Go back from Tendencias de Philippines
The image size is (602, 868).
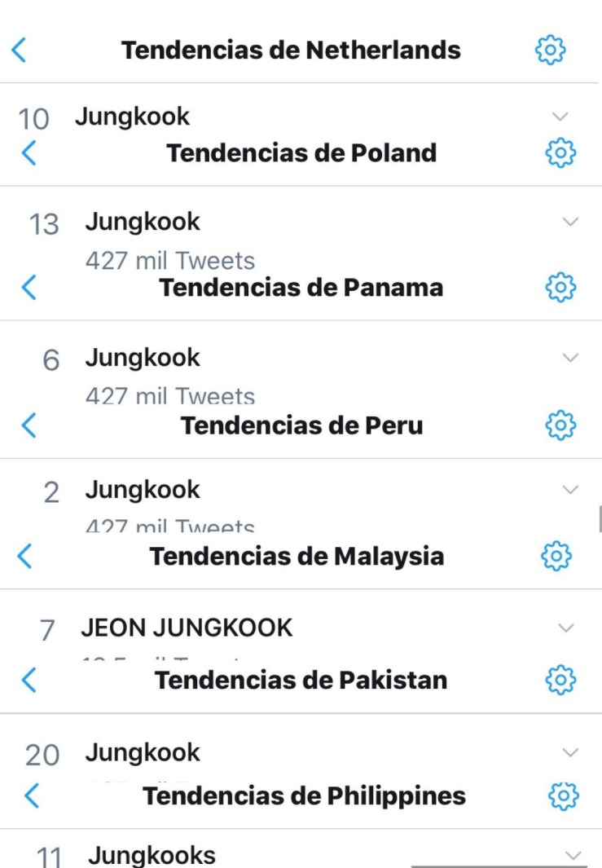tap(33, 795)
